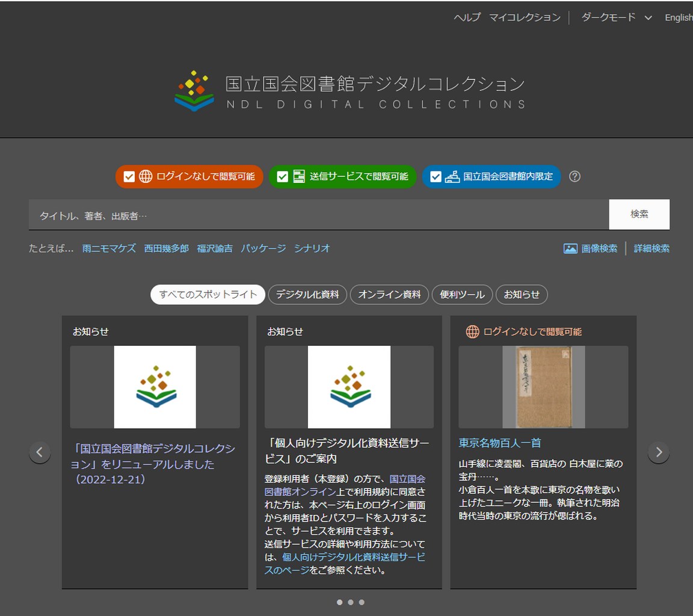Screen dimensions: 693x616
Task: Select お知らせ filter tab
Action: pyautogui.click(x=522, y=294)
